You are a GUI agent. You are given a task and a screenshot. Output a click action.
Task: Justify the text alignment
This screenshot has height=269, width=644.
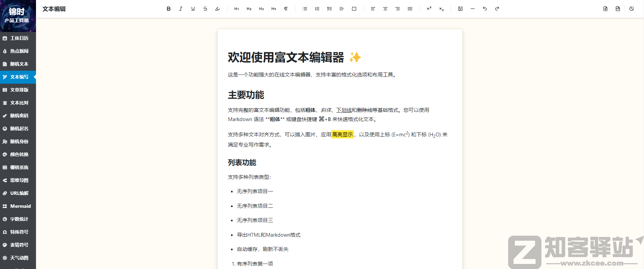410,9
